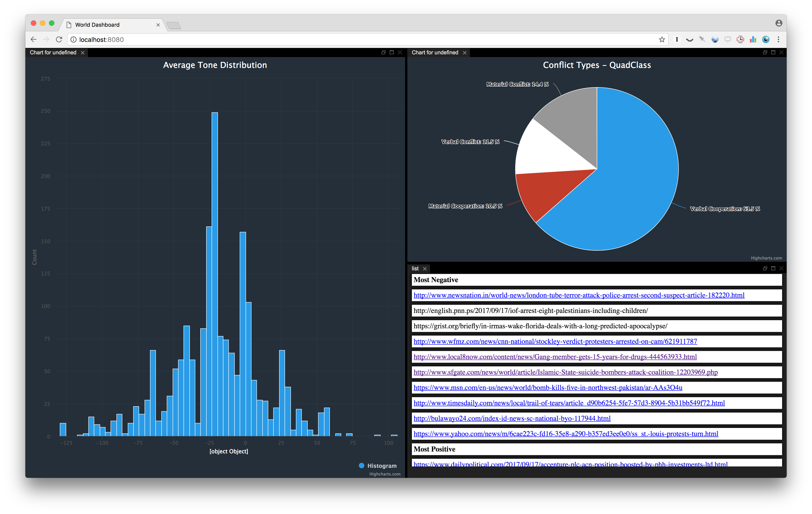Select the list tab
Screen dimensions: 812x514
coord(415,268)
